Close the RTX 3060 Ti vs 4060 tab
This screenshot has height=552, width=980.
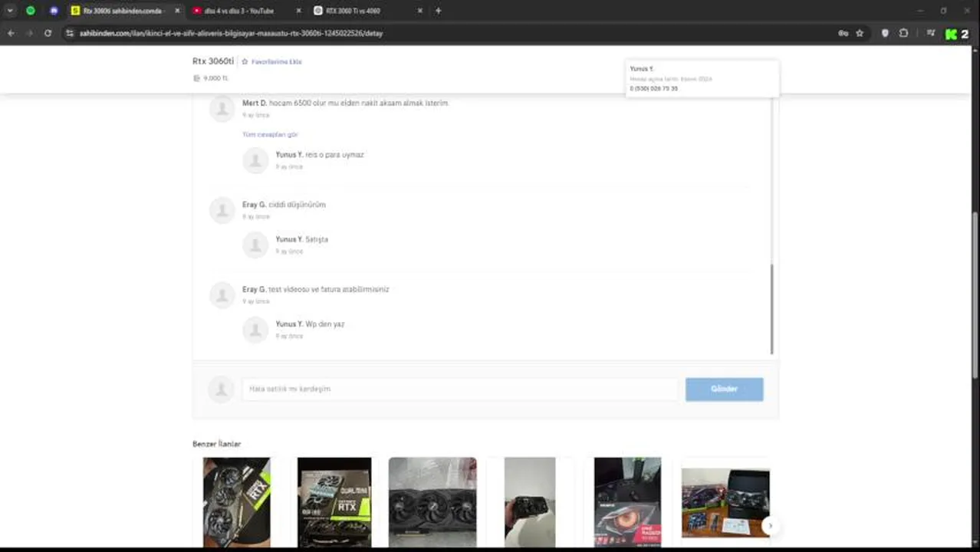pos(420,11)
